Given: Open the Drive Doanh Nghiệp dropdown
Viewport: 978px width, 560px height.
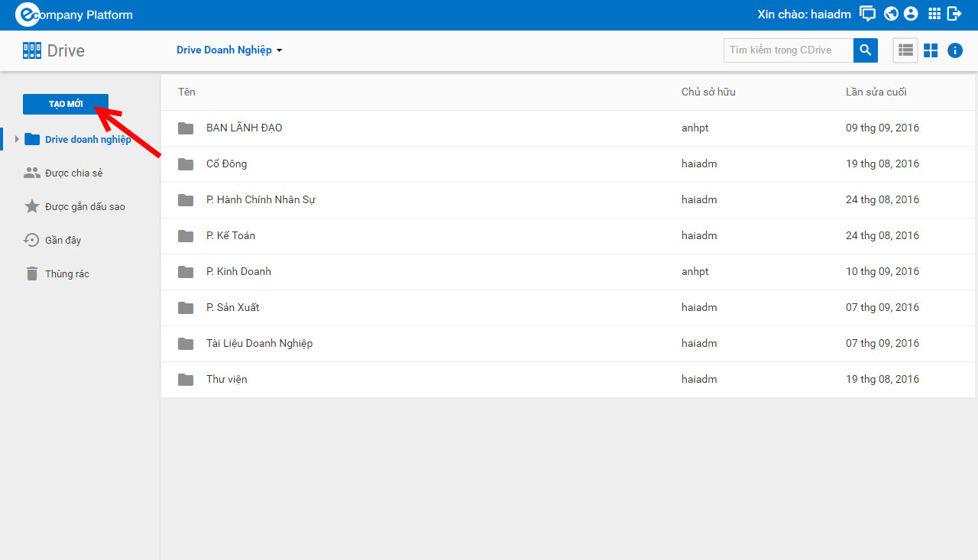Looking at the screenshot, I should tap(229, 50).
